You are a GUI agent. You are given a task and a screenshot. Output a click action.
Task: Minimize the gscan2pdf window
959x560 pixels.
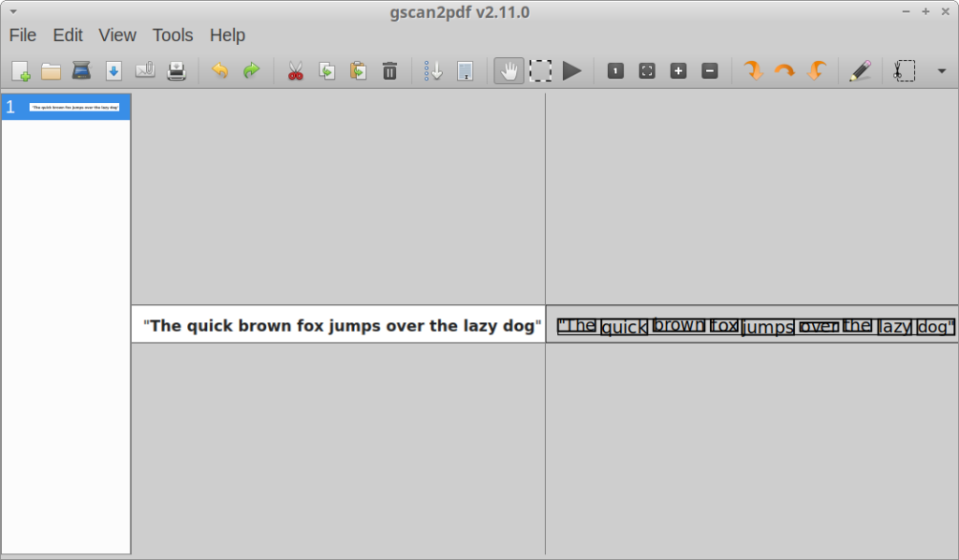pyautogui.click(x=906, y=11)
